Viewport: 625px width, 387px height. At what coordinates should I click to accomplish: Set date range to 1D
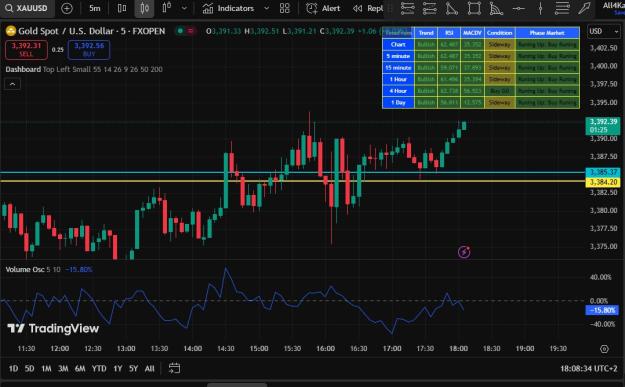tap(13, 369)
